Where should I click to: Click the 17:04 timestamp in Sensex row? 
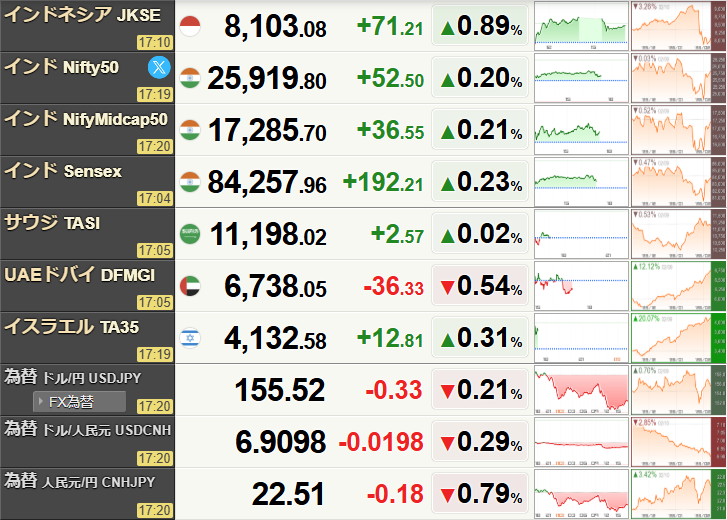(x=155, y=198)
